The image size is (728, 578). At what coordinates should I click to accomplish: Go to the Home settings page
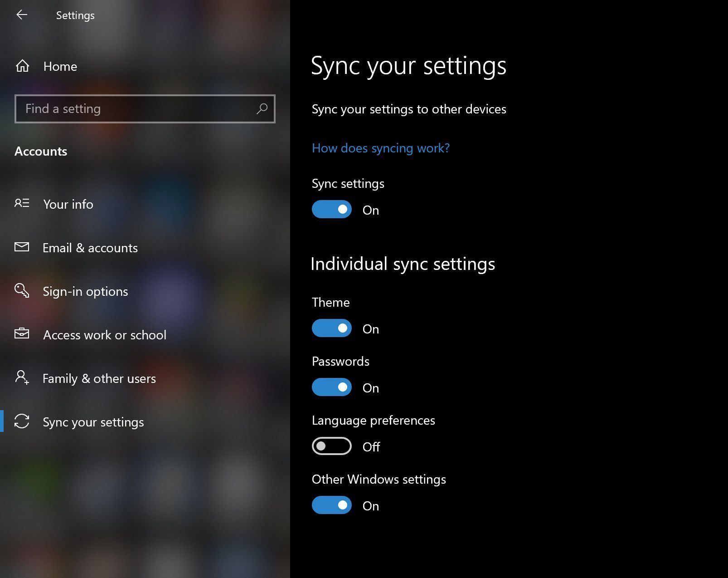(x=60, y=67)
